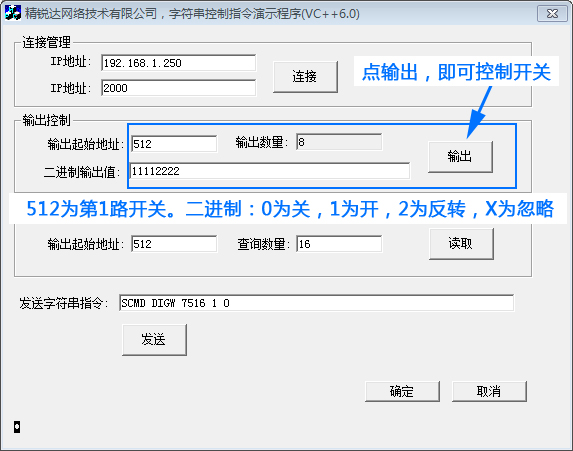Focus the port field showing 2000
Image resolution: width=573 pixels, height=451 pixels.
[178, 88]
